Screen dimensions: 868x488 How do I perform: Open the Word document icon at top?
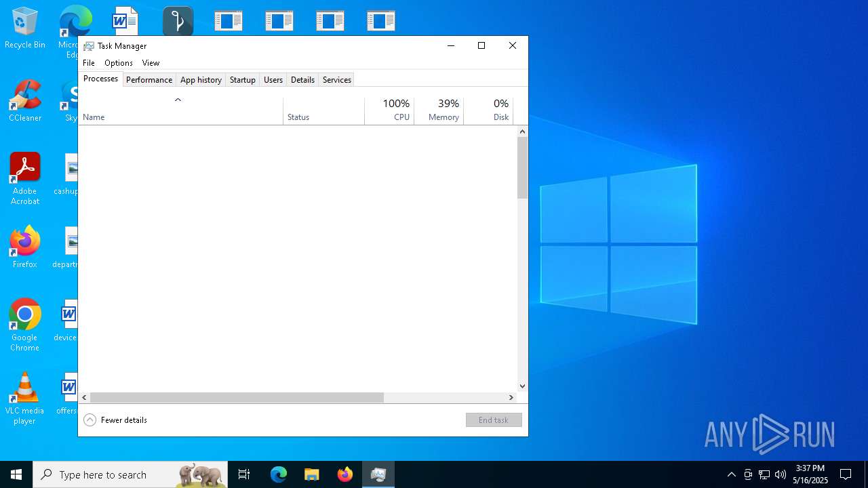[125, 21]
